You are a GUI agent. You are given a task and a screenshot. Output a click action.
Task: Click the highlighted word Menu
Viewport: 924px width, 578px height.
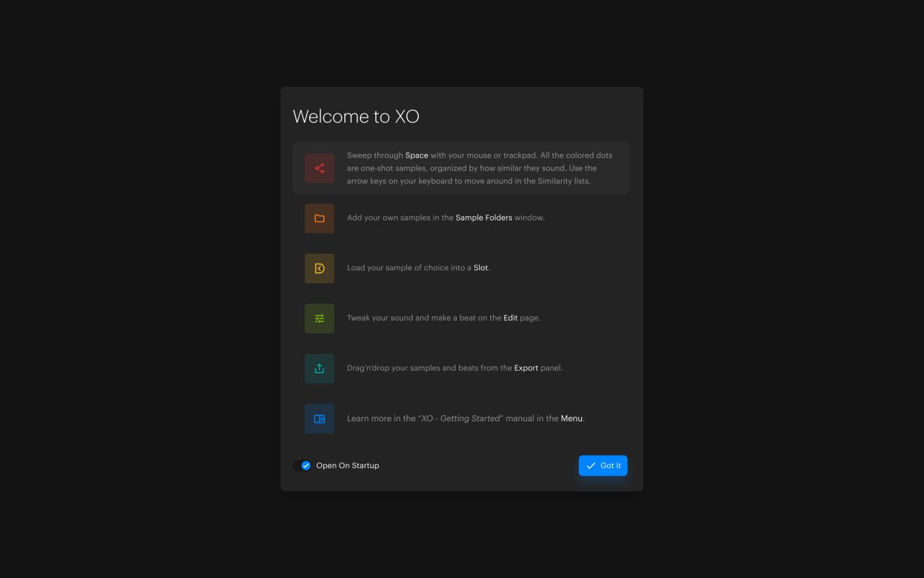pyautogui.click(x=571, y=418)
